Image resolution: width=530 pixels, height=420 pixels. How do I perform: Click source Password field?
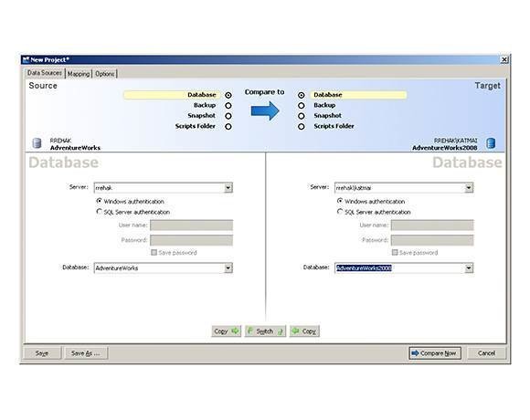point(191,240)
